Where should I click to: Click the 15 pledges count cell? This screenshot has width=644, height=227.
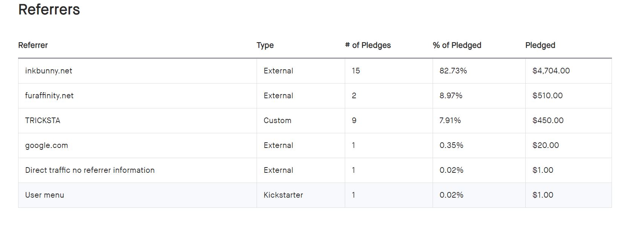356,71
